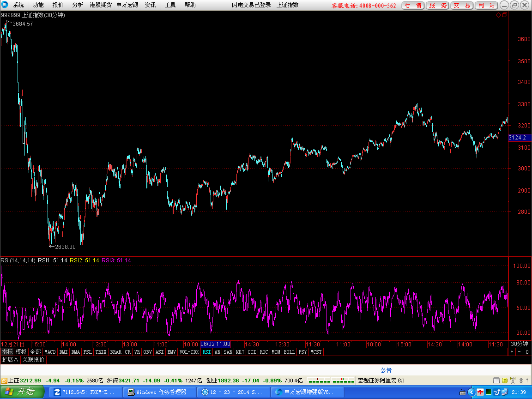Open the 申万宏源 menu
The image size is (532, 399).
[127, 5]
